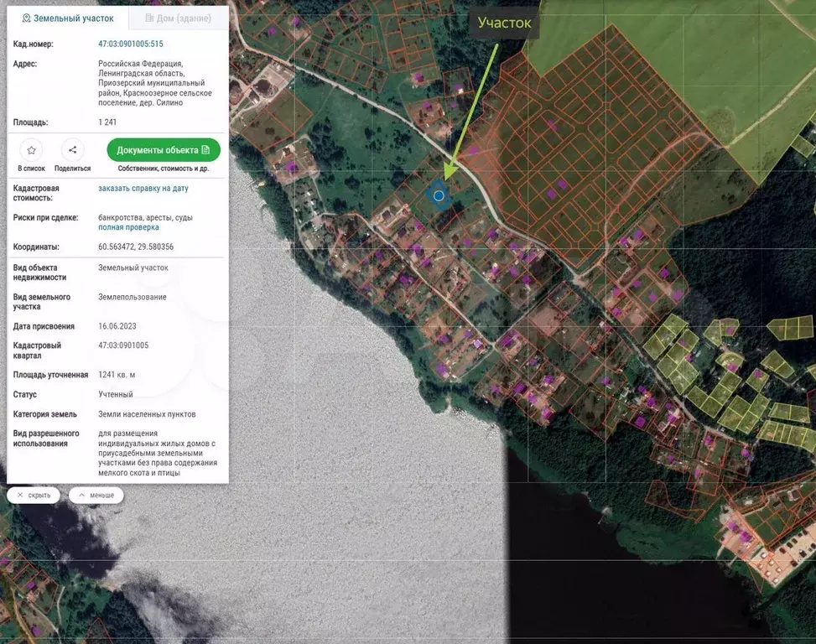The height and width of the screenshot is (644, 816).
Task: Click cadastral quarter value 47:03:0901005
Action: (123, 345)
